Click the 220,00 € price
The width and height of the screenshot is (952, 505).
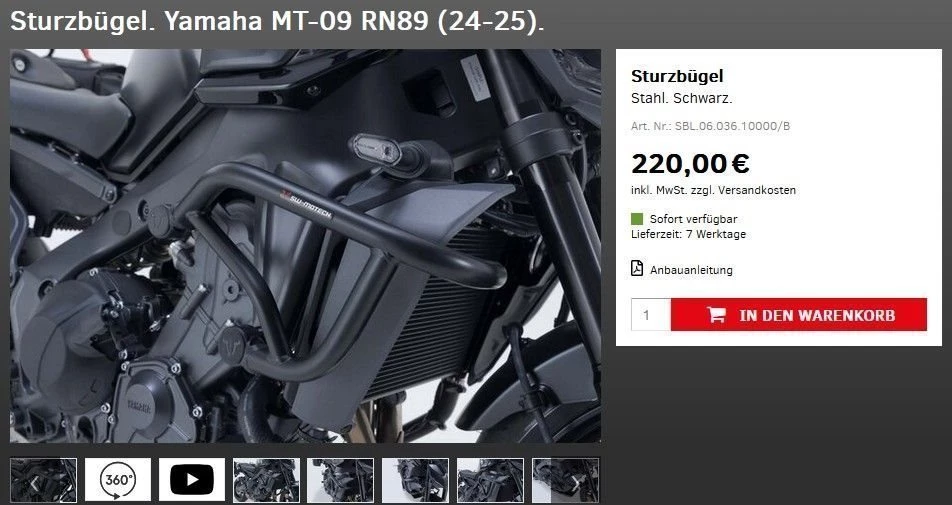point(690,163)
